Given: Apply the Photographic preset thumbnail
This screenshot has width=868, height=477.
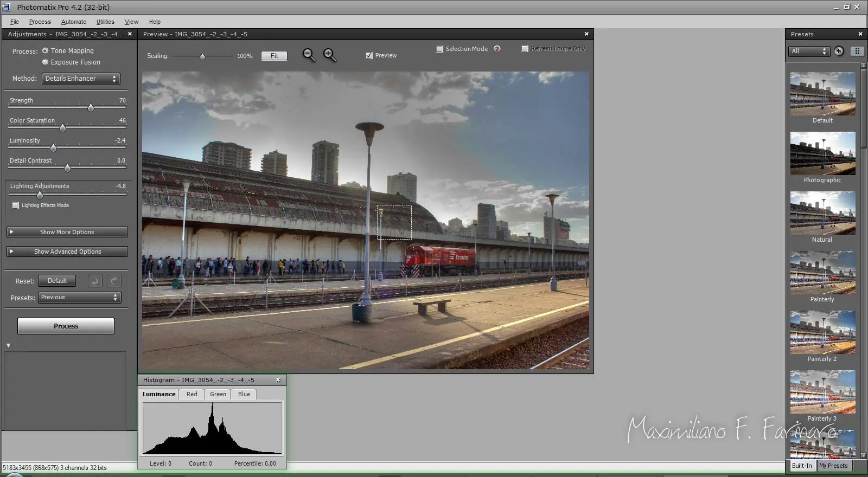Looking at the screenshot, I should 822,153.
